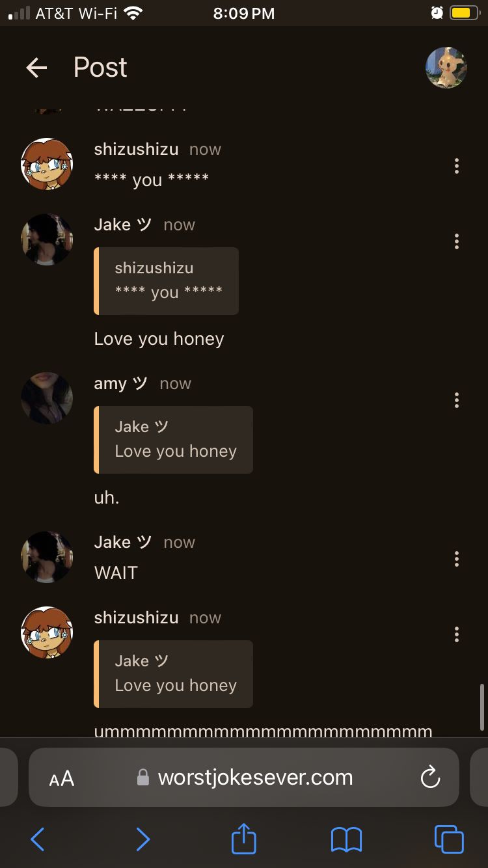Open three-dot menu on Jake's "WAIT" comment

coord(457,558)
